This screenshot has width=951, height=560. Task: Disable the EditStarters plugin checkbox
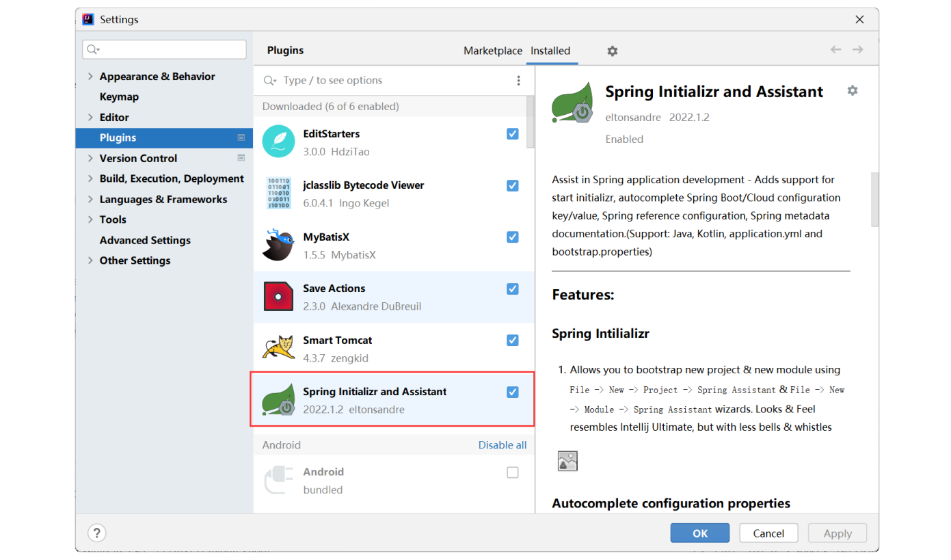(513, 134)
